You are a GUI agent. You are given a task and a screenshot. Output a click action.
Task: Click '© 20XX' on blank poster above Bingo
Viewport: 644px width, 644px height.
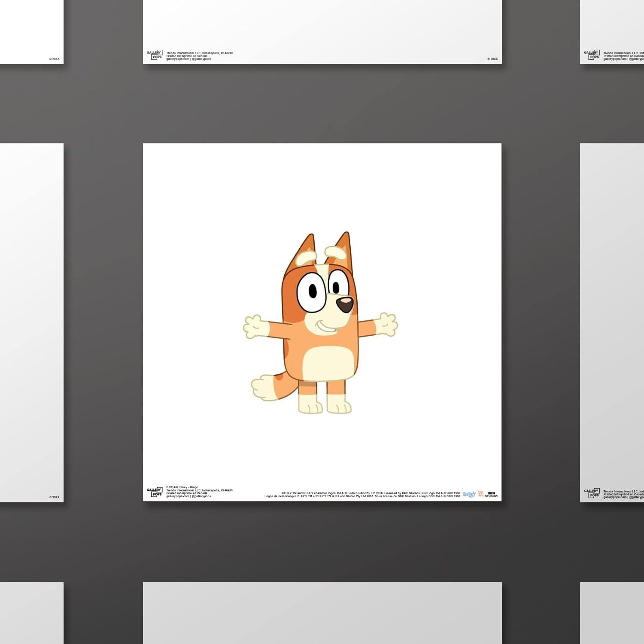coord(492,59)
